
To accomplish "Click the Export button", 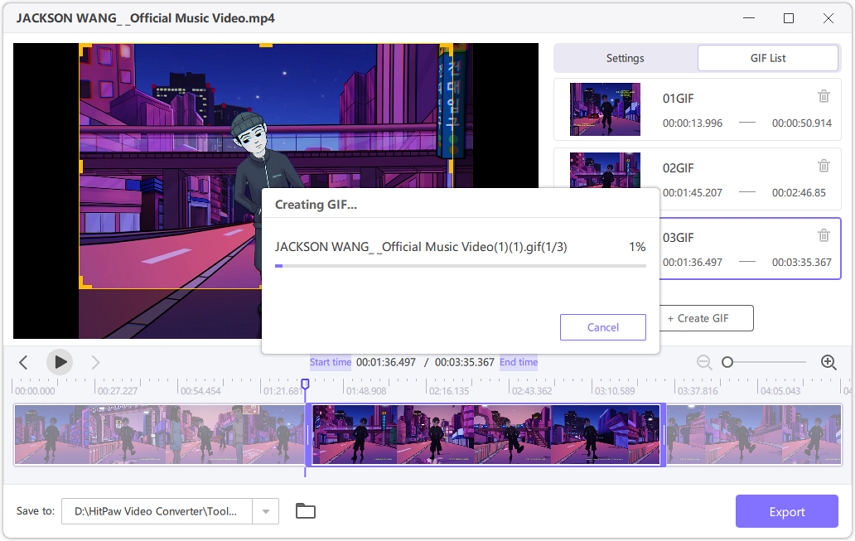I will tap(786, 512).
